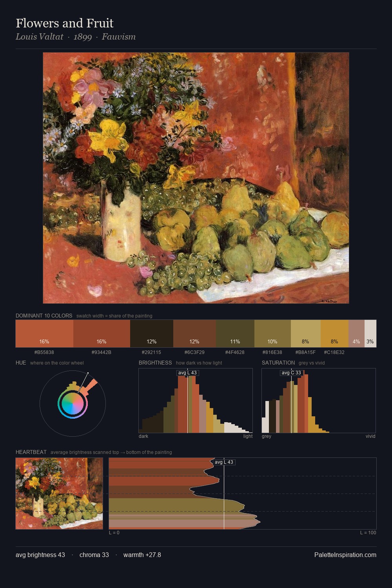
Task: Click the dusty pink 4% swatch
Action: [x=356, y=334]
